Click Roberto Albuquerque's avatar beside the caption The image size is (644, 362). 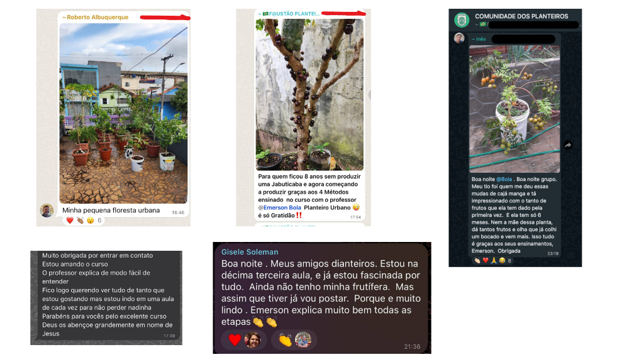pos(47,210)
